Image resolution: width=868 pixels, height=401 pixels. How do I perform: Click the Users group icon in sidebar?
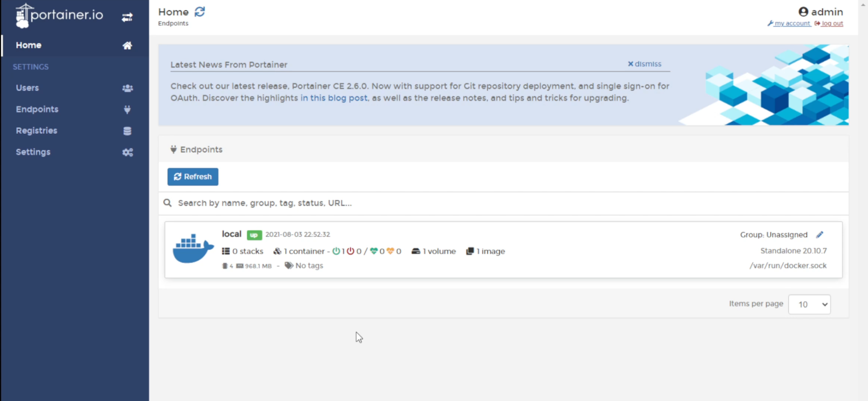pos(127,88)
